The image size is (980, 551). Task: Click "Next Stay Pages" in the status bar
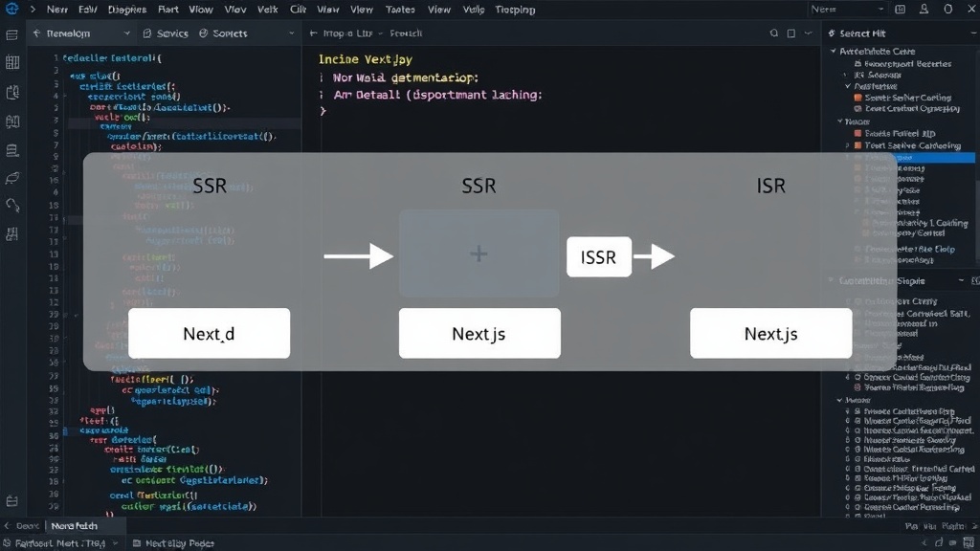coord(179,543)
